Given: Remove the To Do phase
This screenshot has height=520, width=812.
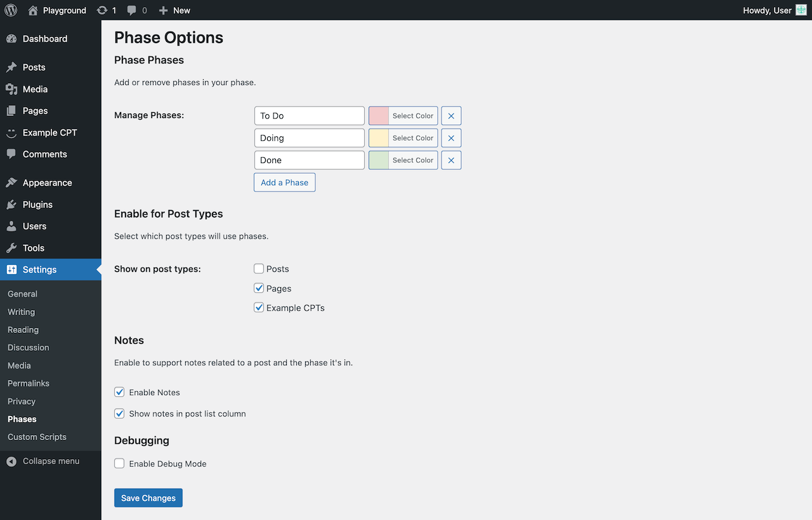Looking at the screenshot, I should click(451, 116).
